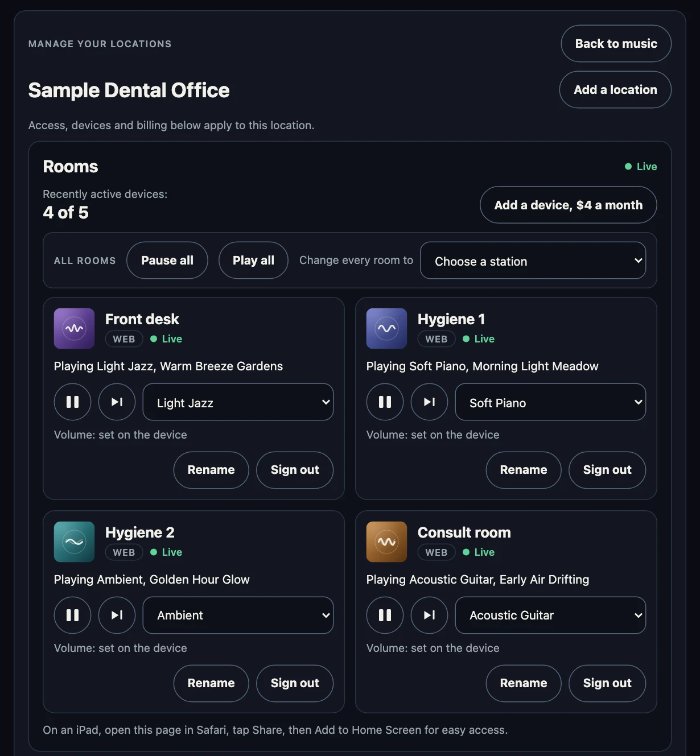700x756 pixels.
Task: Pause playback in Hygiene 1 room
Action: pyautogui.click(x=385, y=402)
